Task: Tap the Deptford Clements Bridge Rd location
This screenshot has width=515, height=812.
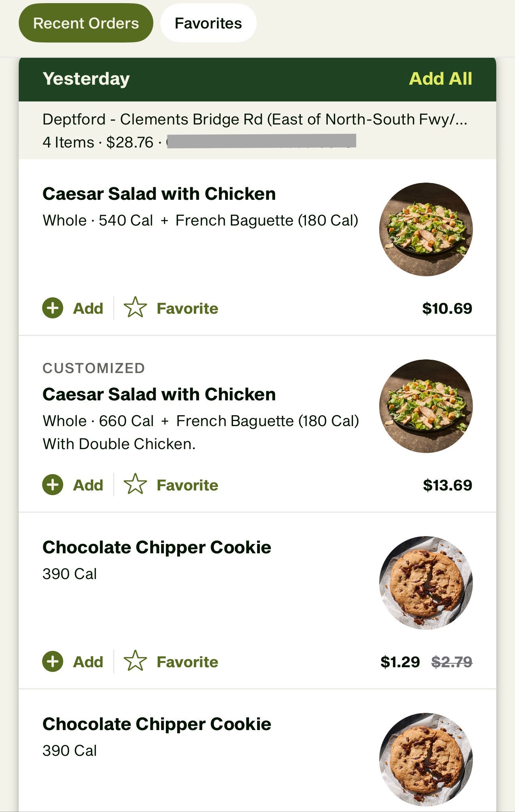Action: pos(254,119)
